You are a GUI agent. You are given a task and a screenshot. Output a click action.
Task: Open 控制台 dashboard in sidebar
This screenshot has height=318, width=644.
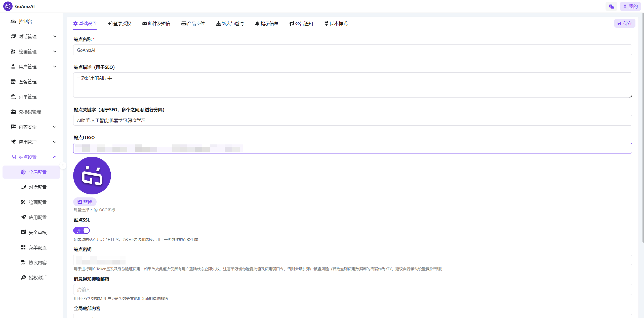pos(25,21)
